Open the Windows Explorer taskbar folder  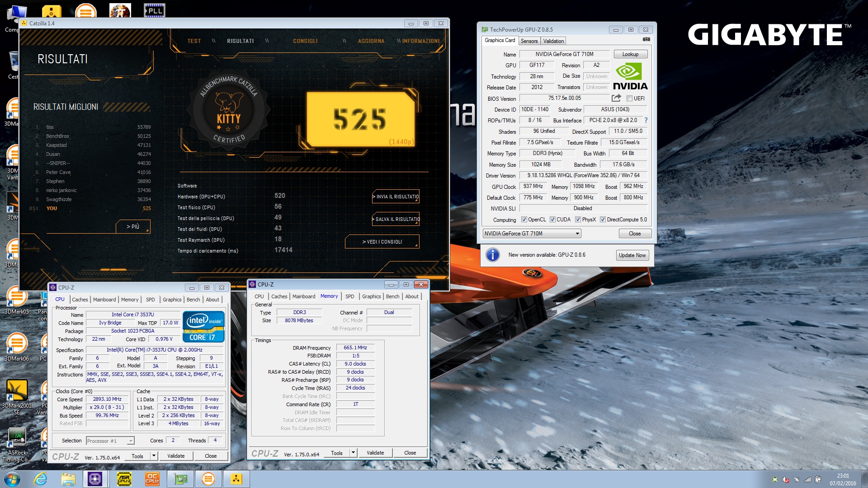tap(68, 479)
